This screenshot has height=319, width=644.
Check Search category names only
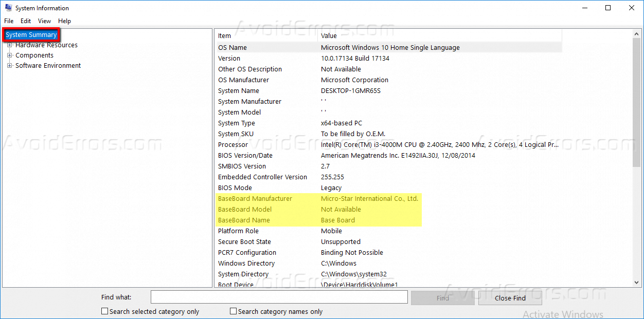pos(233,311)
